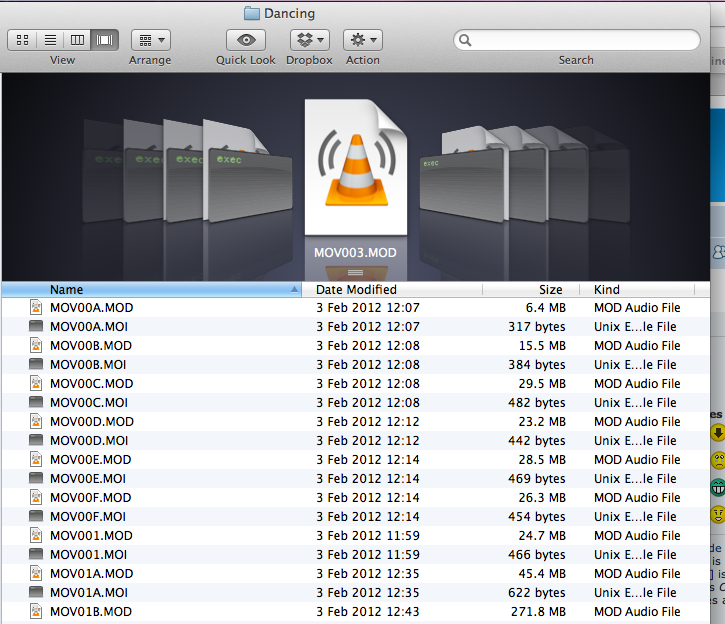The height and width of the screenshot is (624, 725).
Task: Click the MOV00B.MOD file icon
Action: pos(36,345)
